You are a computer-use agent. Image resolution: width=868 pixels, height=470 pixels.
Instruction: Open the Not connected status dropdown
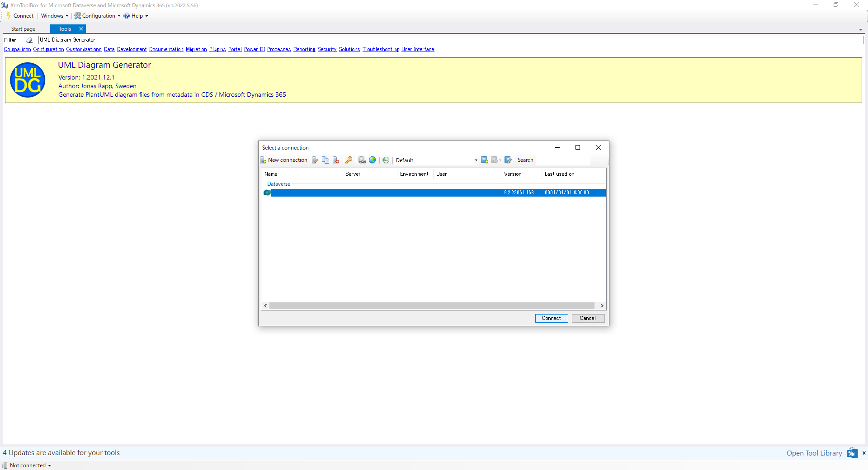(27, 465)
